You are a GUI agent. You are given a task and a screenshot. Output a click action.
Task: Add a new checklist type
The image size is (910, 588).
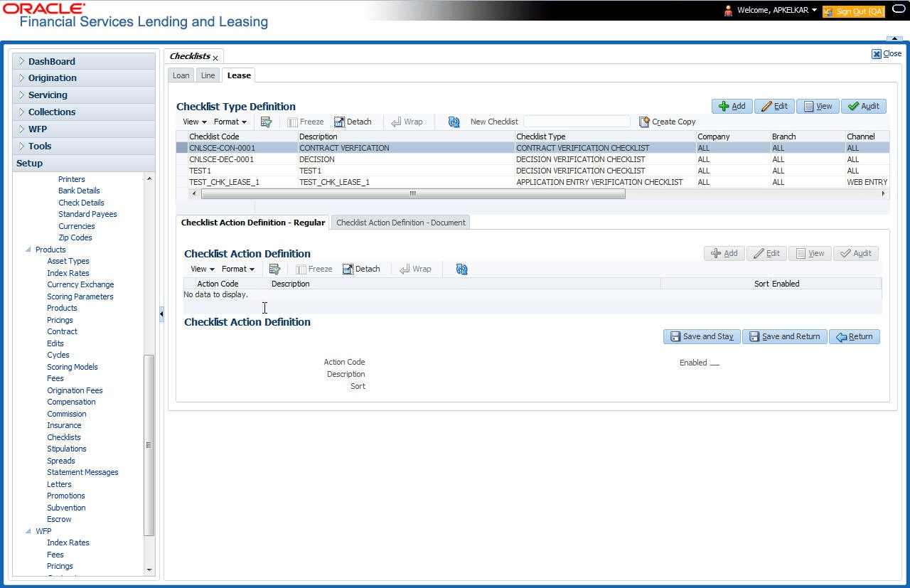coord(732,106)
